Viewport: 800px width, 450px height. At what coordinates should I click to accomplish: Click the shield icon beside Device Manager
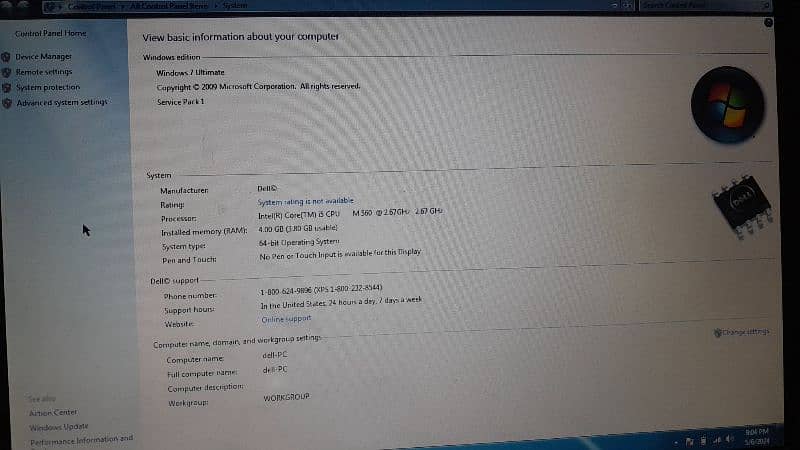click(x=6, y=57)
